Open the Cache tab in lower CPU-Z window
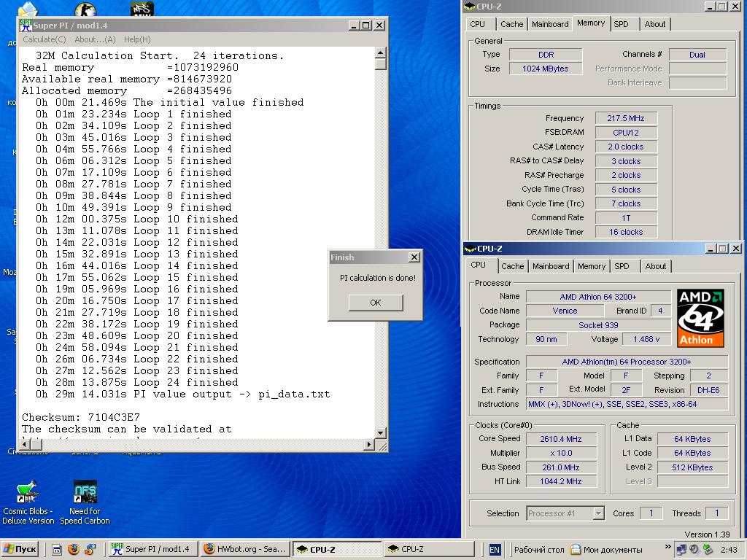 (513, 266)
